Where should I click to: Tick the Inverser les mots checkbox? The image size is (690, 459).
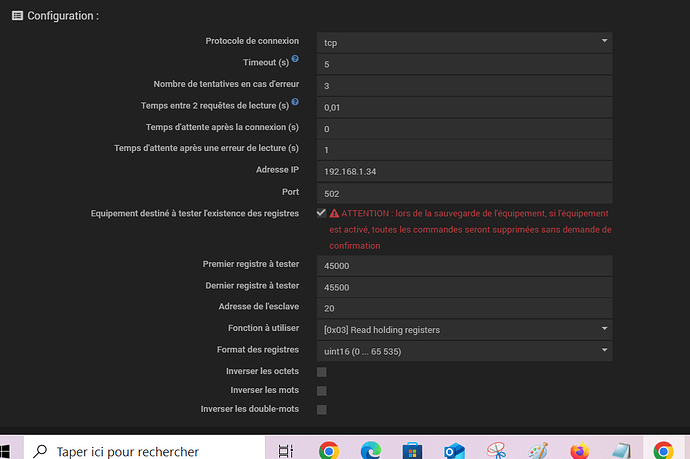tap(321, 391)
